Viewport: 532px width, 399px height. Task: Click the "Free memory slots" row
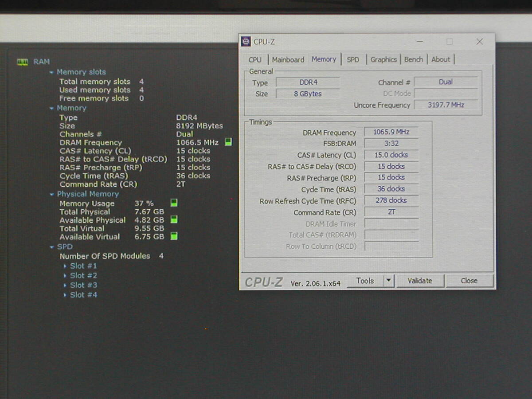(102, 98)
